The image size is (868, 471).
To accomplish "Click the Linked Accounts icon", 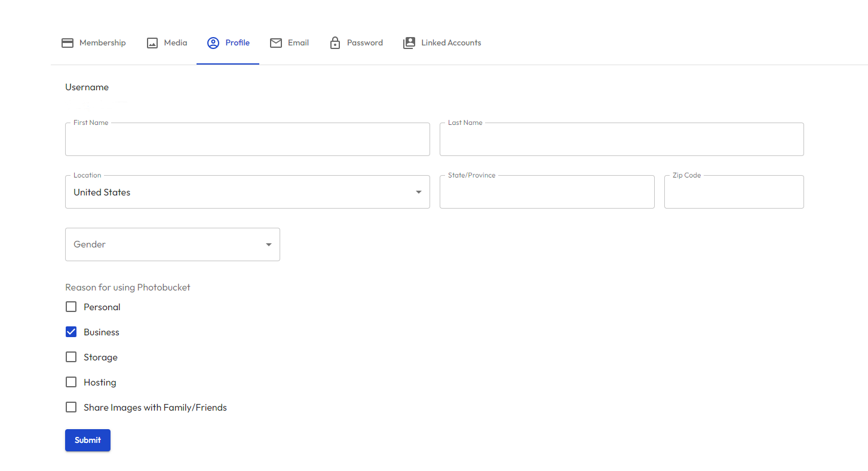I will (409, 43).
